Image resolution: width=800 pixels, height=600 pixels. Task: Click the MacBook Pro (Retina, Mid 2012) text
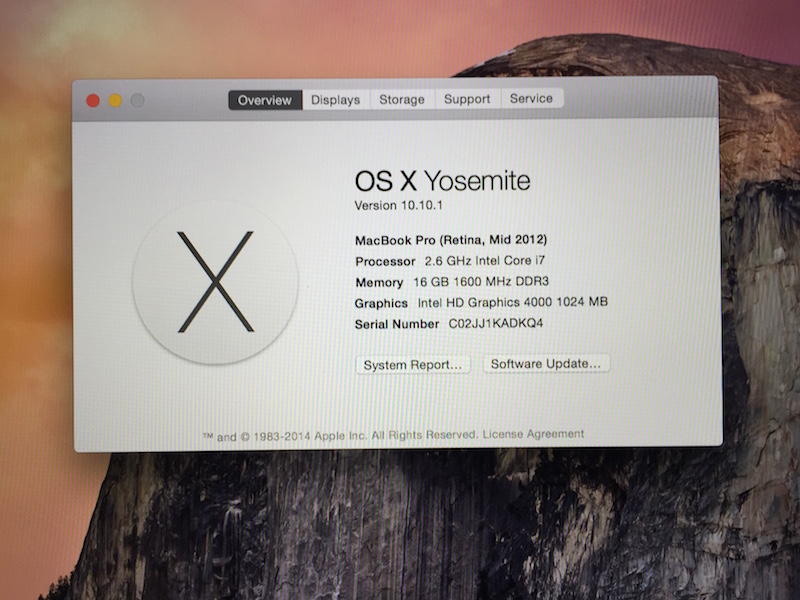(x=451, y=240)
